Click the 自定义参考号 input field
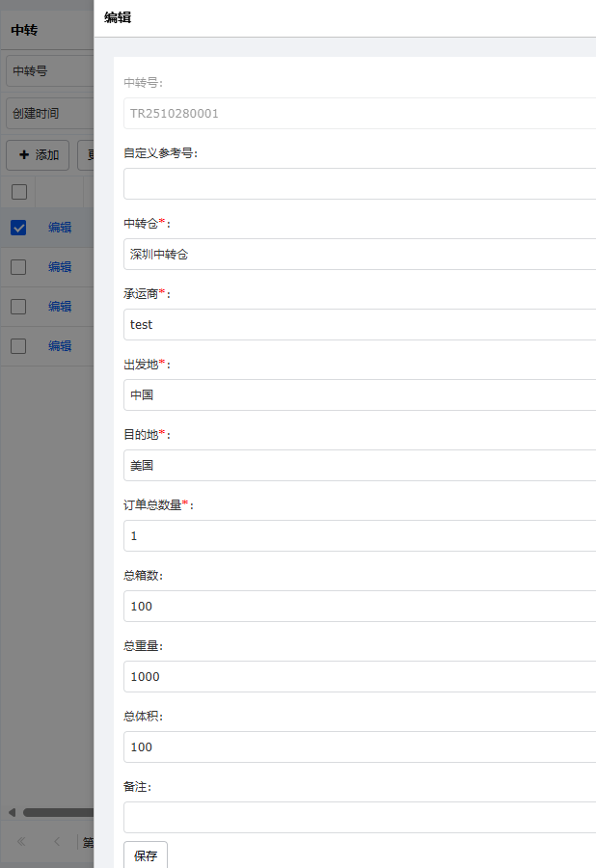Viewport: 596px width, 868px height. [359, 184]
